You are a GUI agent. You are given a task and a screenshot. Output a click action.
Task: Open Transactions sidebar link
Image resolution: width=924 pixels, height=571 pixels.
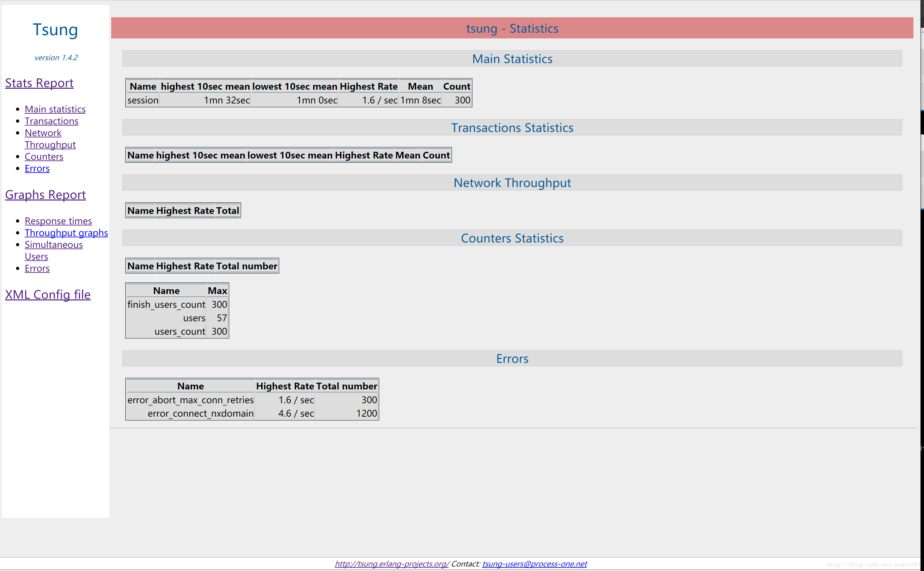click(51, 121)
